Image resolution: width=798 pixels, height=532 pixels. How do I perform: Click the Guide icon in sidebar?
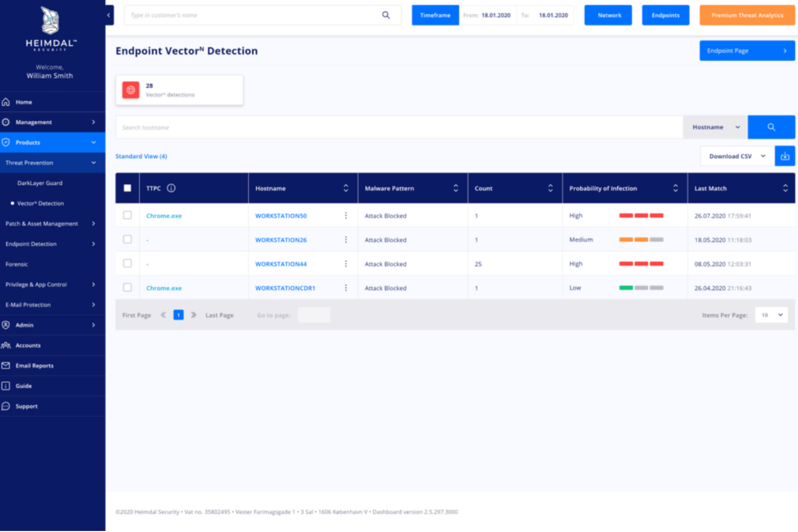6,386
